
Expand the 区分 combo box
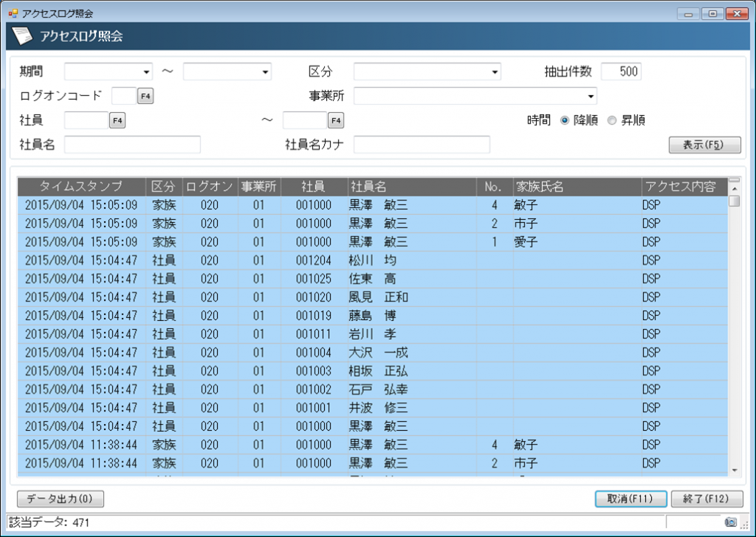coord(495,72)
